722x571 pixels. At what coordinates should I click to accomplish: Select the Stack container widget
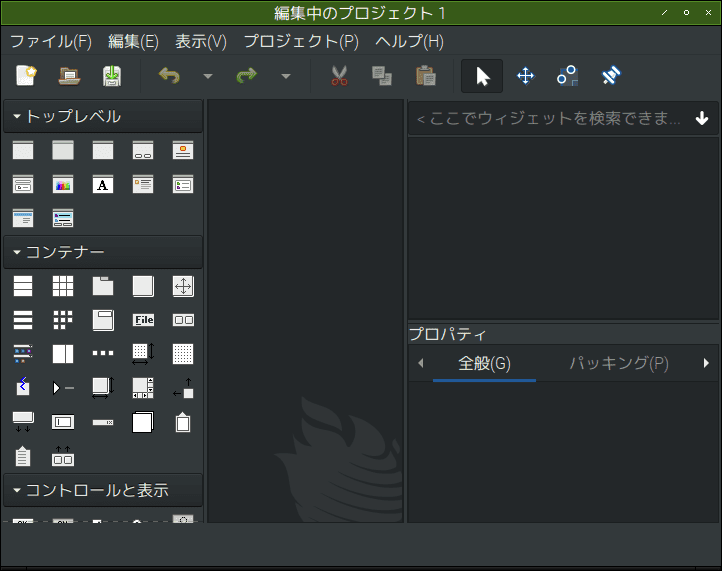pyautogui.click(x=143, y=422)
